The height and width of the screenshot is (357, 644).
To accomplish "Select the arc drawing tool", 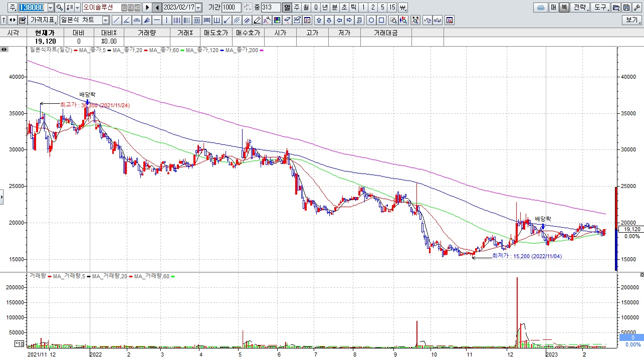I will point(137,20).
